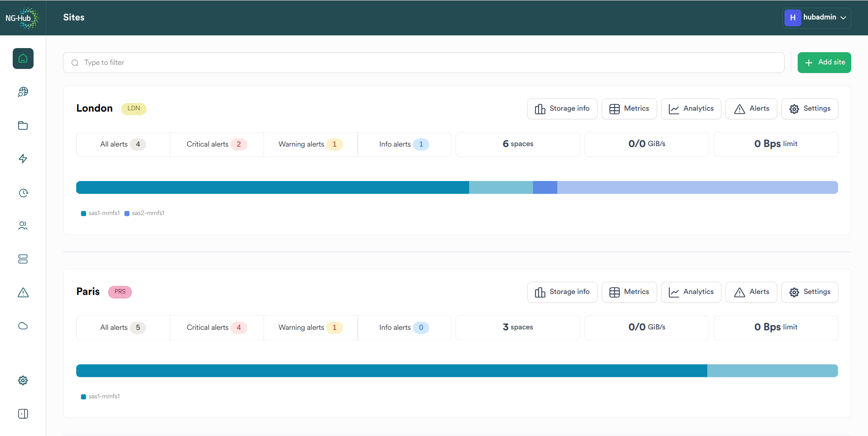The image size is (868, 436).
Task: Click the cloud icon in sidebar
Action: [23, 326]
